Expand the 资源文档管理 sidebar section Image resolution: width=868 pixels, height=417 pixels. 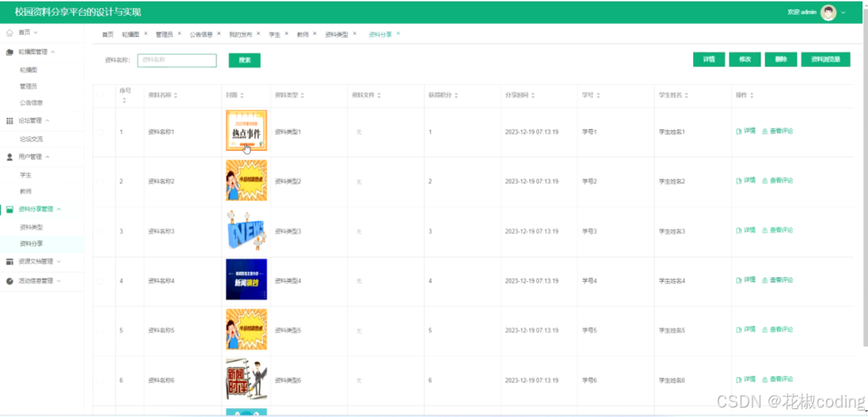point(42,262)
